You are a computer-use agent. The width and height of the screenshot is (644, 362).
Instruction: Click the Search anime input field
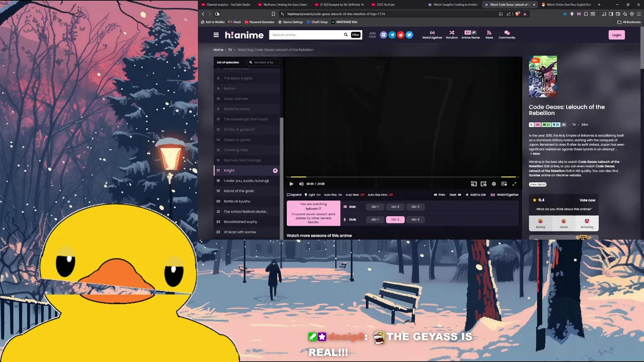pyautogui.click(x=306, y=35)
